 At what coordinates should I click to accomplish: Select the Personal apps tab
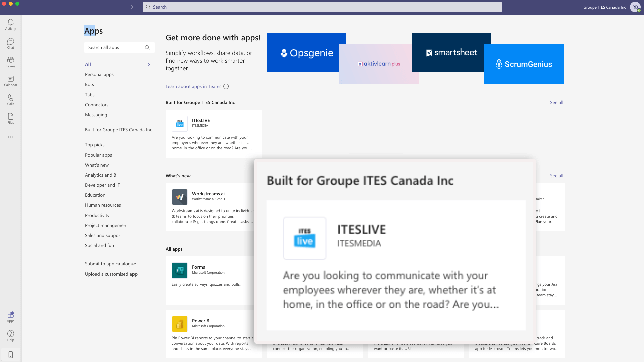(x=99, y=74)
